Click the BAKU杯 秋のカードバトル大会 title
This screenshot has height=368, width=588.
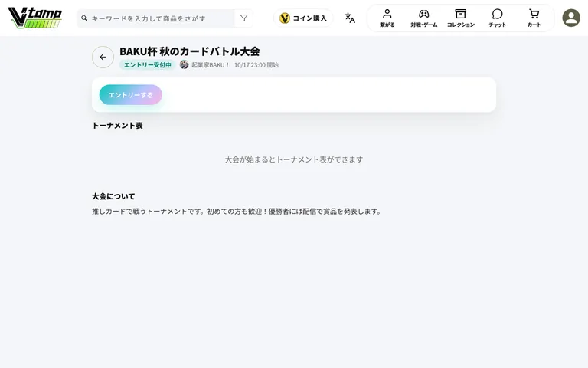(x=189, y=51)
